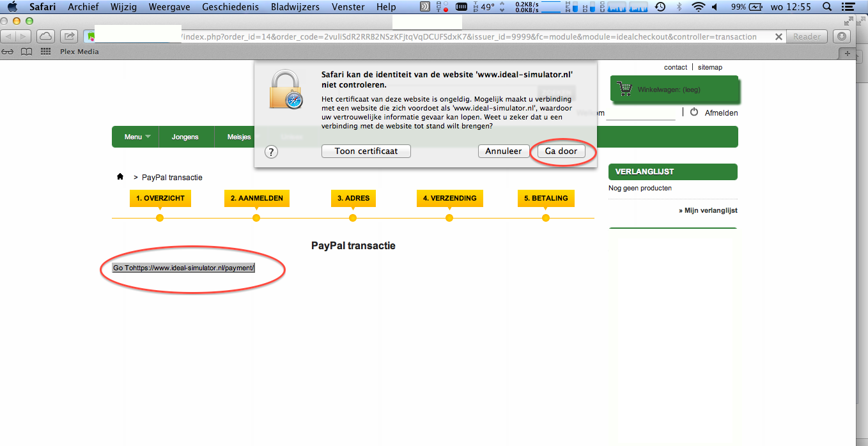Open the Wijzig menu

click(x=123, y=7)
